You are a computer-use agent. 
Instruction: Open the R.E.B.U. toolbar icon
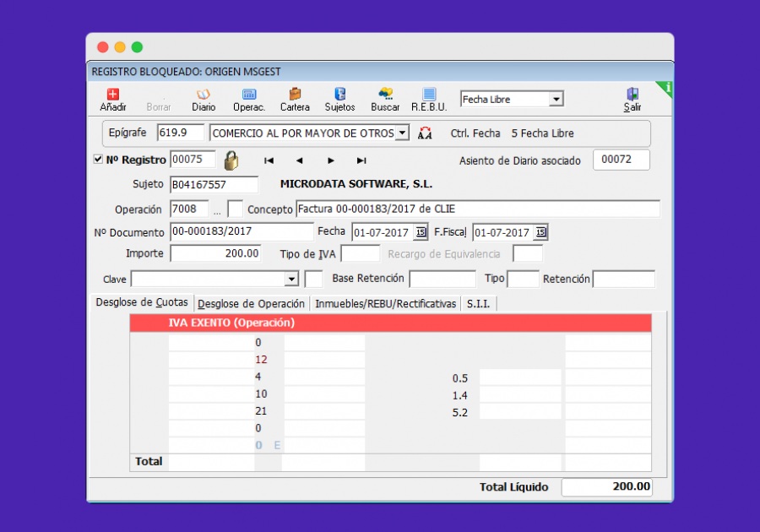point(429,100)
